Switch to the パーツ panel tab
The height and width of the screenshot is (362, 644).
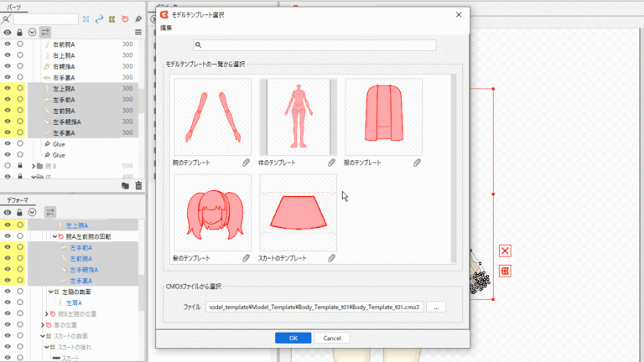[x=14, y=7]
